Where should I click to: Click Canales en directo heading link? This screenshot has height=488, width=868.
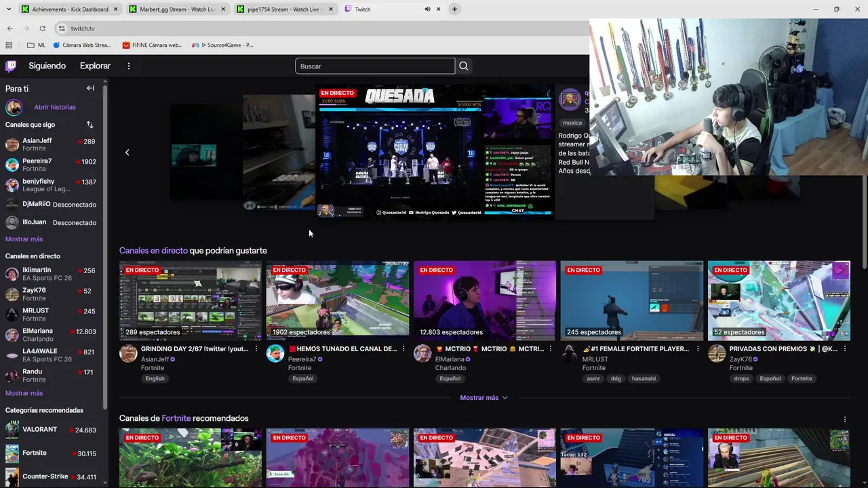coord(153,251)
